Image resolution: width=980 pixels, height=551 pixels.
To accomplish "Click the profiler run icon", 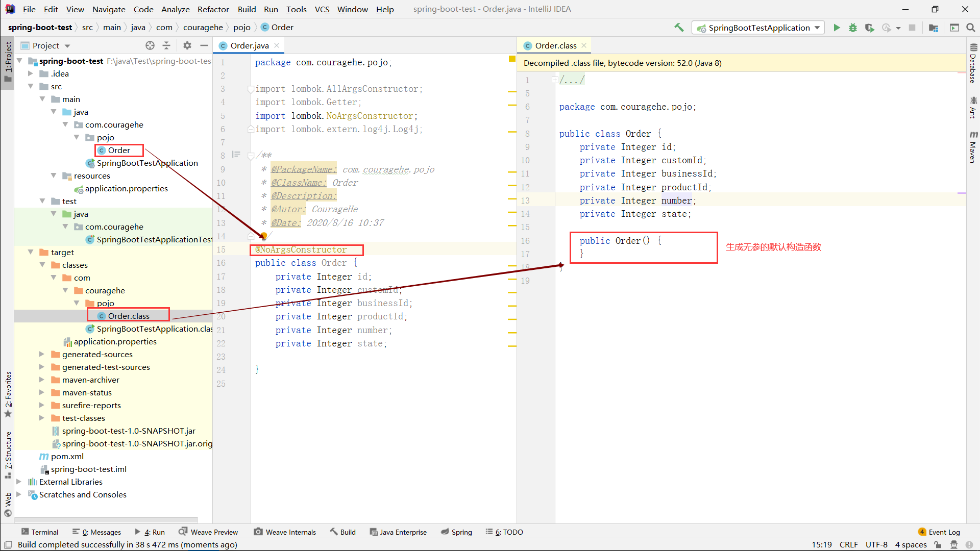I will (887, 28).
